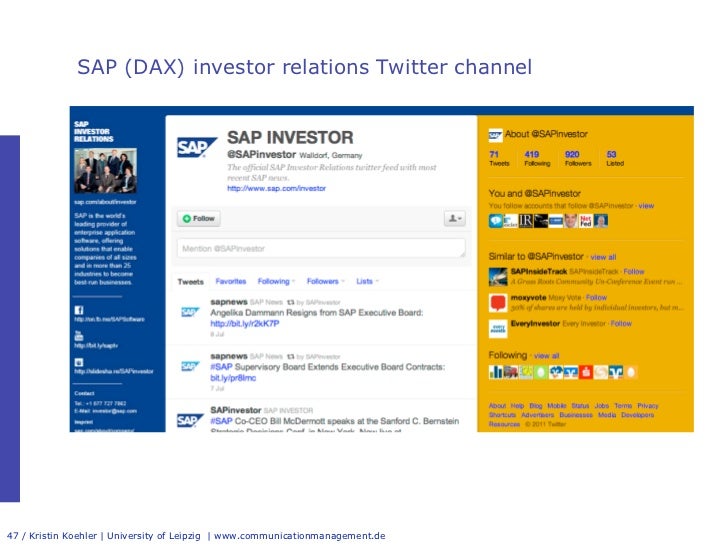The image size is (728, 546).
Task: Click SAP avatar on the Angelika Dammann tweet
Action: click(190, 312)
